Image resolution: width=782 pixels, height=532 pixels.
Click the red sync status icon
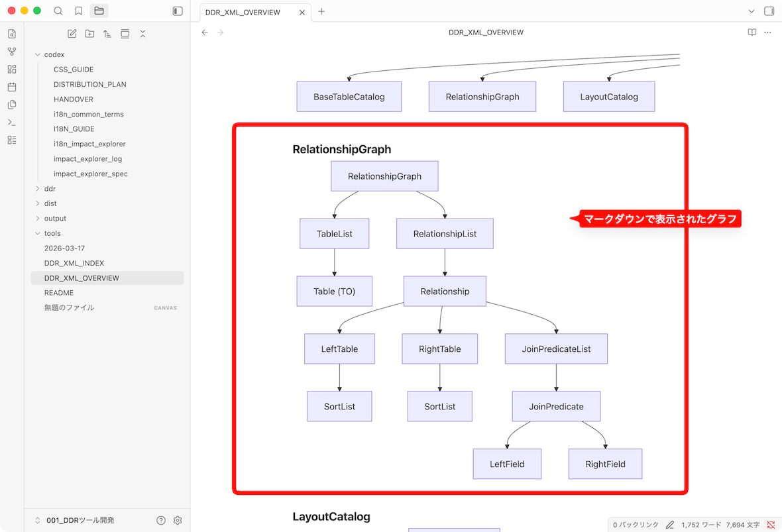click(771, 525)
